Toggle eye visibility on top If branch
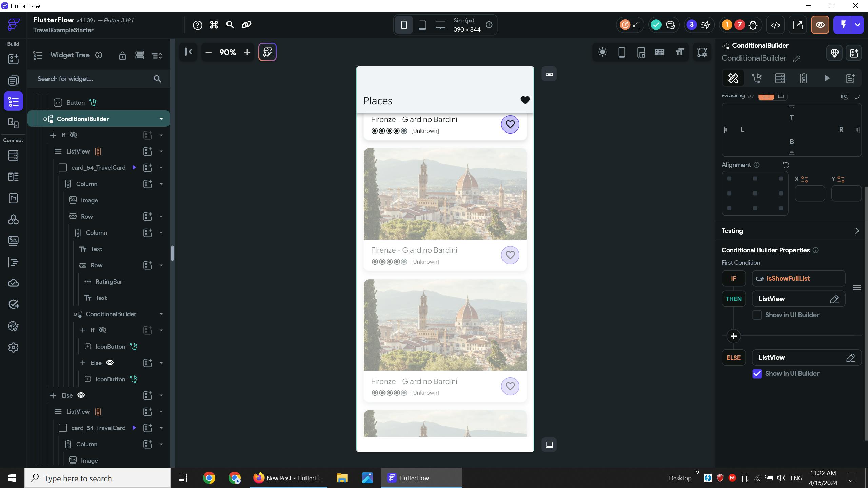868x488 pixels. point(74,135)
